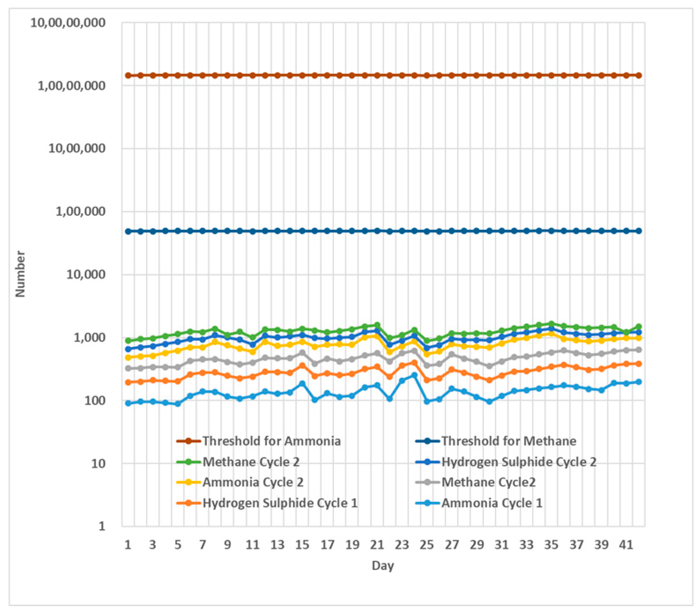The image size is (700, 614).
Task: Select Hydrogen Sulphide Cycle 1 legend marker
Action: (188, 503)
